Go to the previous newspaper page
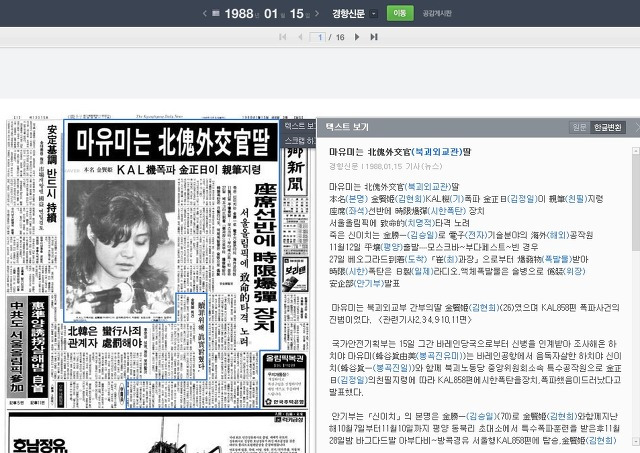This screenshot has height=453, width=640. tap(300, 37)
